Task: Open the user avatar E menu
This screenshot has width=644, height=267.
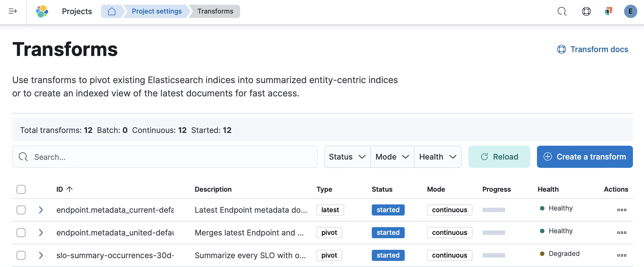Action: [630, 11]
